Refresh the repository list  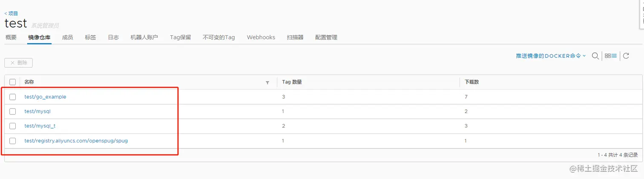coord(626,56)
